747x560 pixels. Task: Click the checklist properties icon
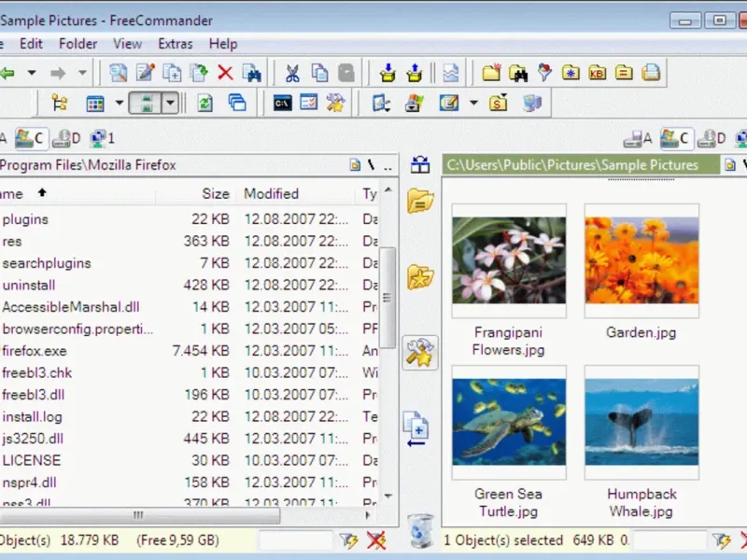pos(309,103)
